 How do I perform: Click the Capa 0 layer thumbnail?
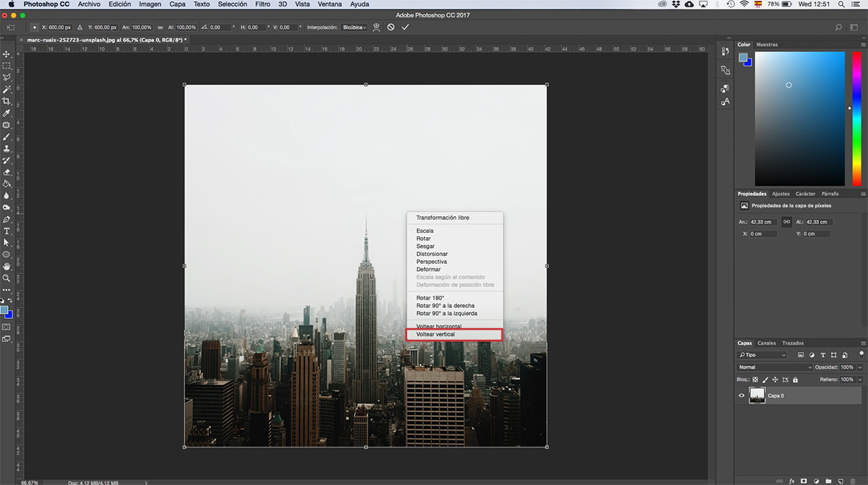click(x=757, y=395)
